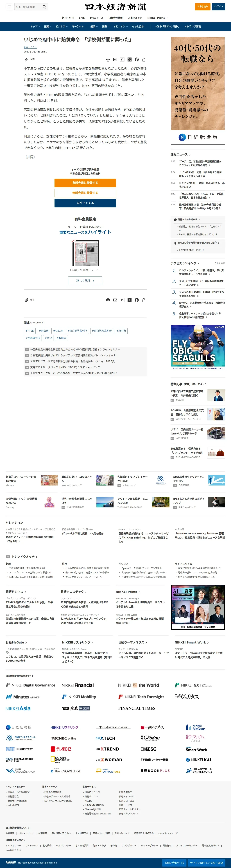Screen dimensions: 231x868
Task: Open the AI×変革 event banner
Action: pos(198,608)
